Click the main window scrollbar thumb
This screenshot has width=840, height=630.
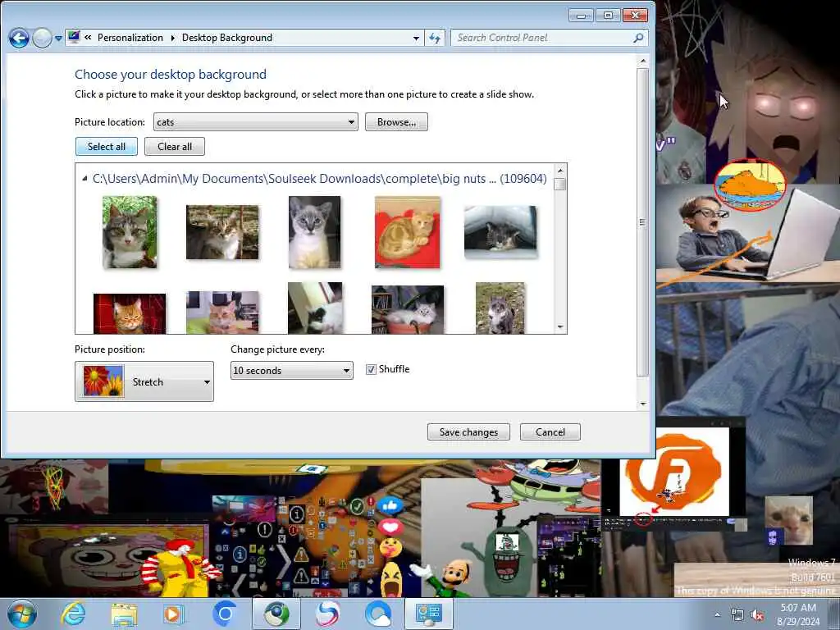click(643, 222)
